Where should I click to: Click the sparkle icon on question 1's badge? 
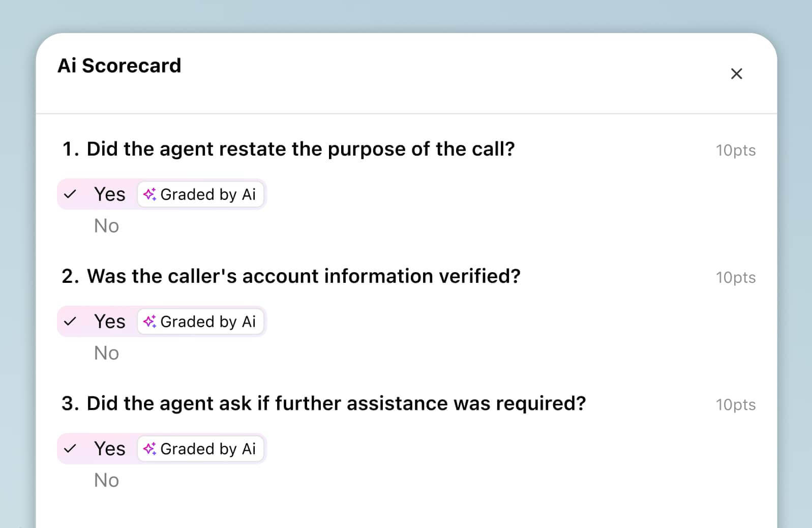[150, 194]
